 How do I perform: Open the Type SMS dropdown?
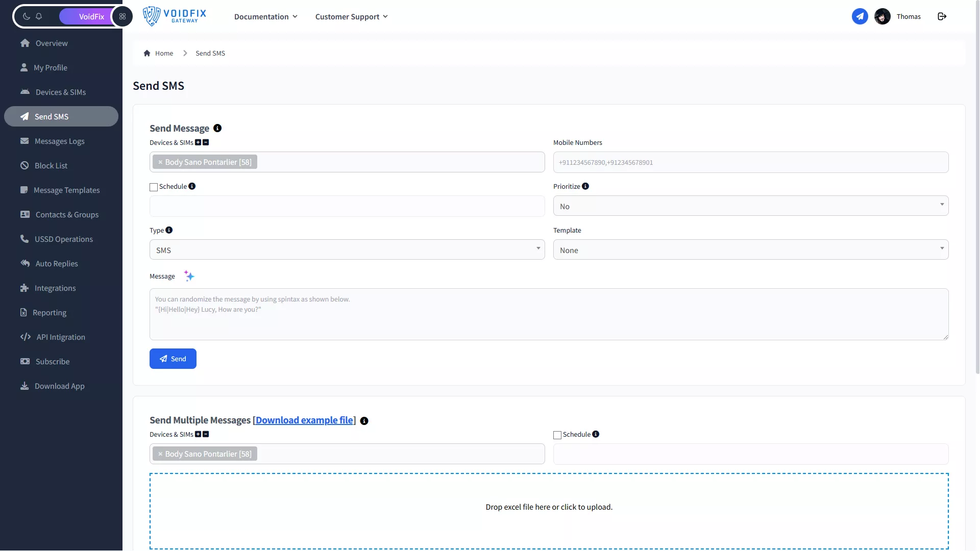347,250
